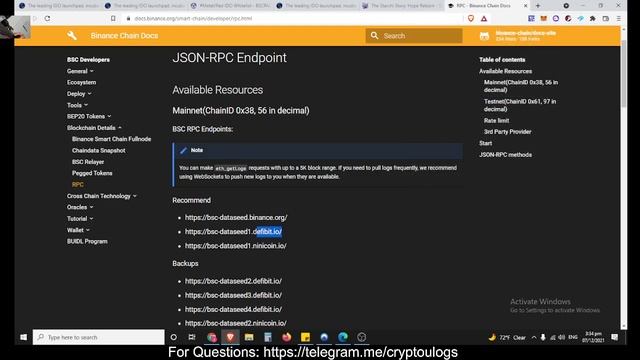Open the Brave Rewards triangle icon

[x=484, y=18]
